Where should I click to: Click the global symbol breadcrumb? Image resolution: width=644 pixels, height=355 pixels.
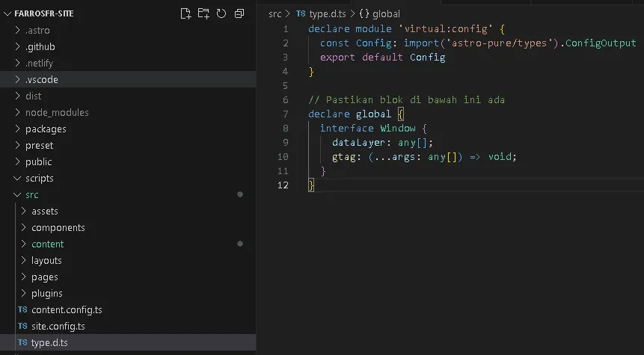(x=379, y=13)
